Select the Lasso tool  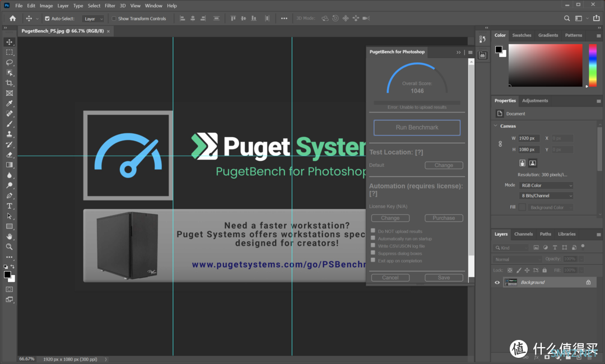pyautogui.click(x=10, y=63)
